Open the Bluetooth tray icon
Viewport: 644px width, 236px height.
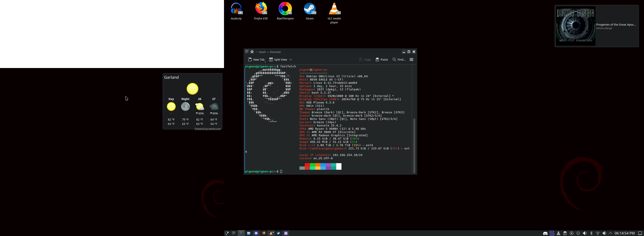click(x=591, y=233)
